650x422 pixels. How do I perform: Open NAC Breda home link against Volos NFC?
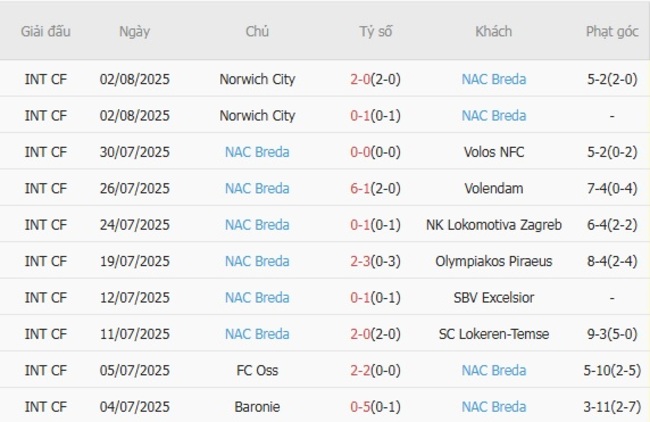[x=257, y=152]
